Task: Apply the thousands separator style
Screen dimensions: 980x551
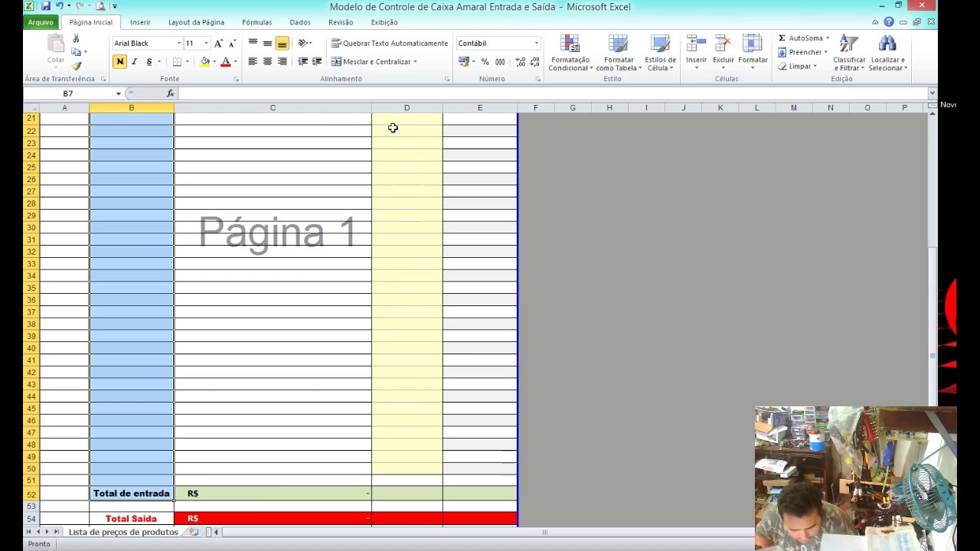Action: [x=500, y=61]
